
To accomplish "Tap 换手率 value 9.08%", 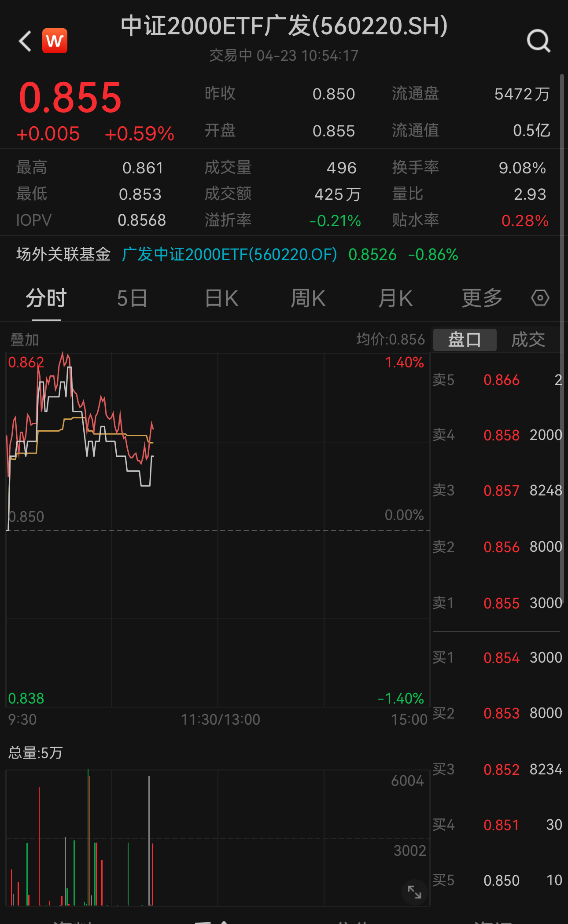I will pyautogui.click(x=522, y=168).
